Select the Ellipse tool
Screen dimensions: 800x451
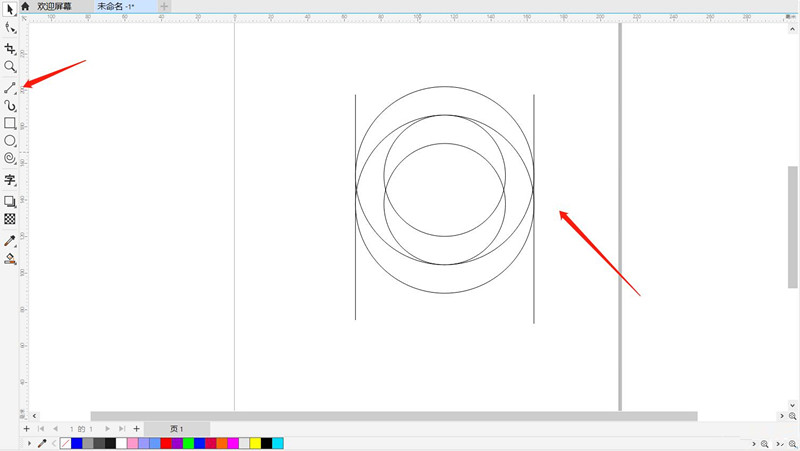click(x=10, y=140)
